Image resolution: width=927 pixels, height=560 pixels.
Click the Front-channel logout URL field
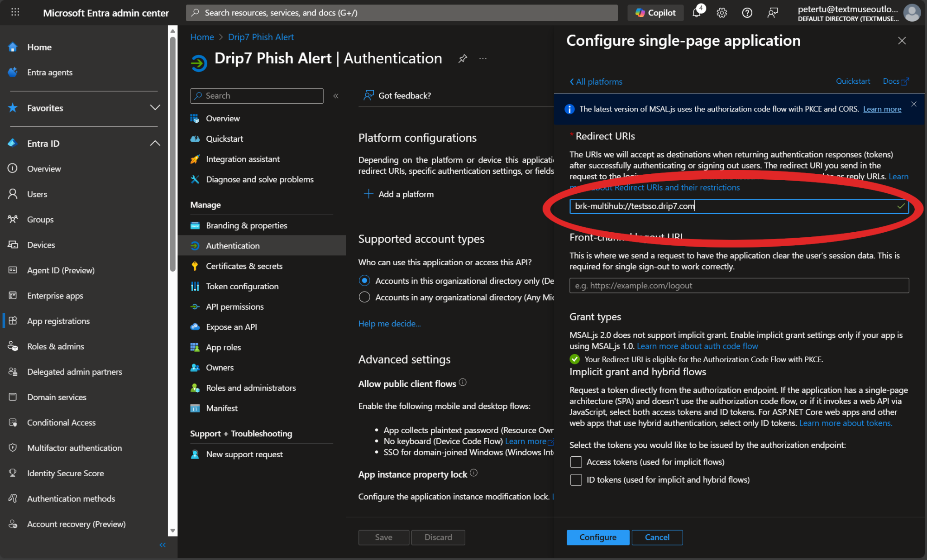(739, 286)
